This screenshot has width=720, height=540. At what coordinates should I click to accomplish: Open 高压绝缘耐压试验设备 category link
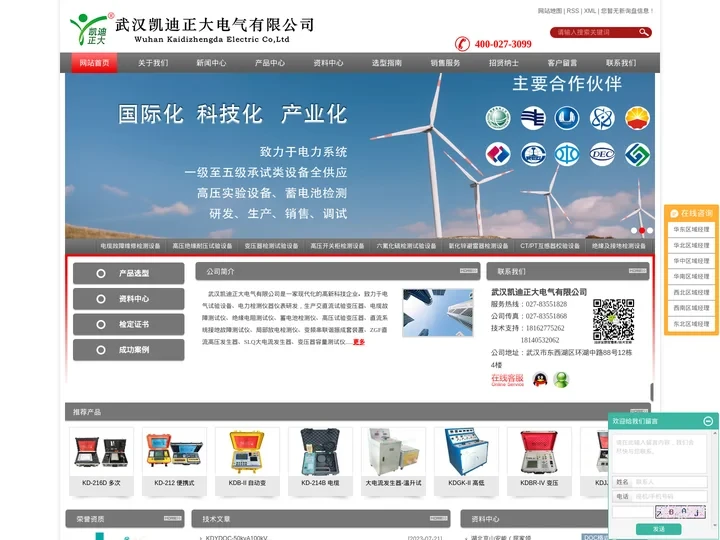pos(202,246)
